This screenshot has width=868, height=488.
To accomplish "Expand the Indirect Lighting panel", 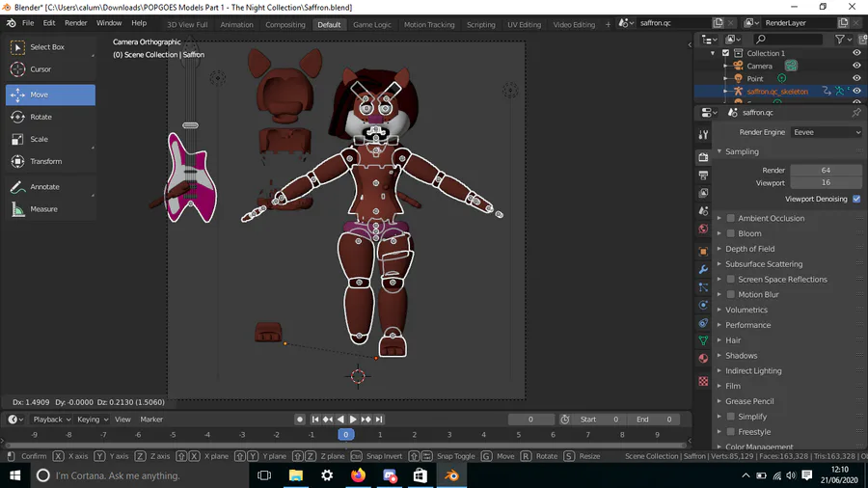I will pos(753,370).
